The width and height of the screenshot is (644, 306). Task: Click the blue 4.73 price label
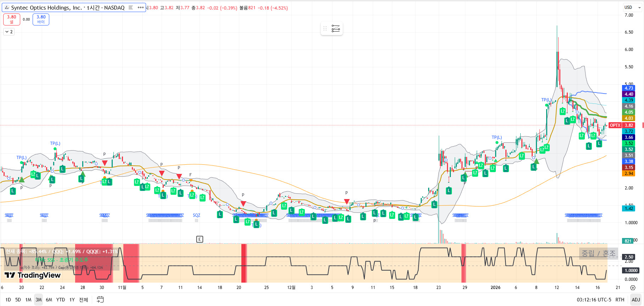629,88
